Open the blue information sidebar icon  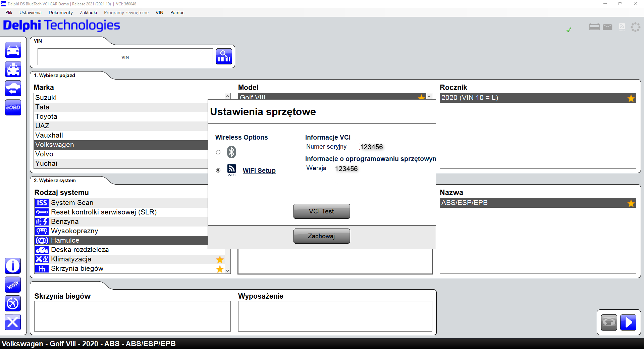click(x=13, y=266)
